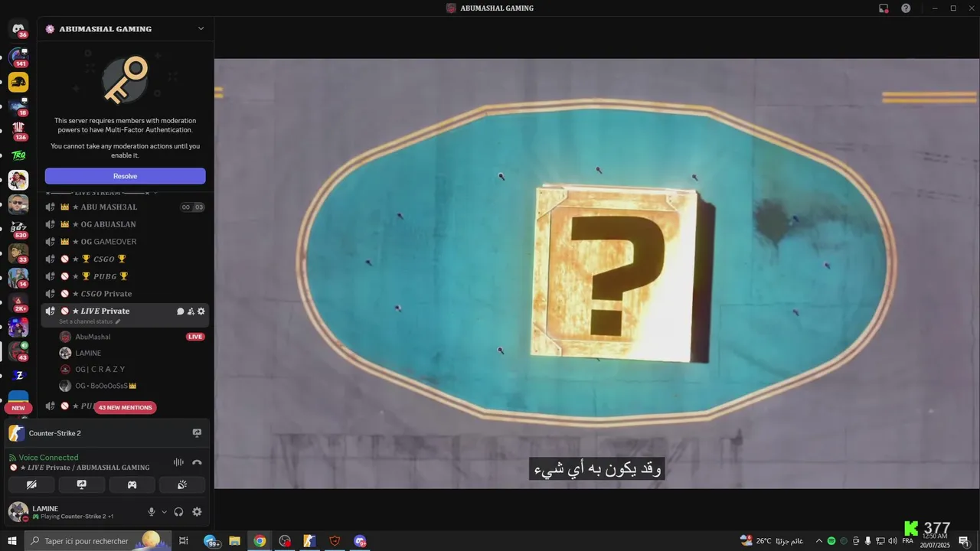Viewport: 980px width, 551px height.
Task: Open the server with the 530 badge
Action: [18, 228]
